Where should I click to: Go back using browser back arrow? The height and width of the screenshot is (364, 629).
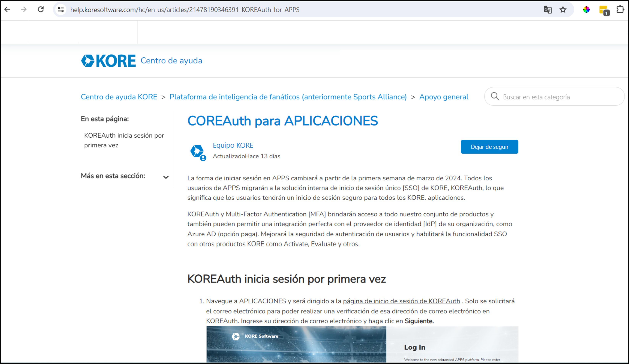(x=7, y=10)
